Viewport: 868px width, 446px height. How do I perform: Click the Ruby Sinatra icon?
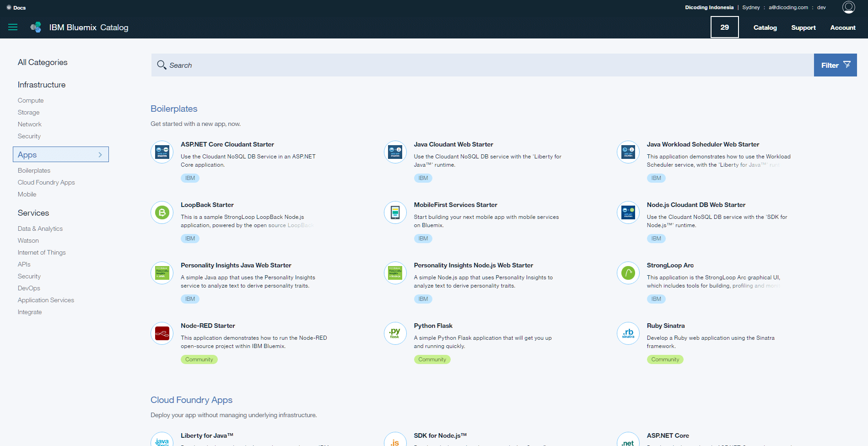point(628,333)
